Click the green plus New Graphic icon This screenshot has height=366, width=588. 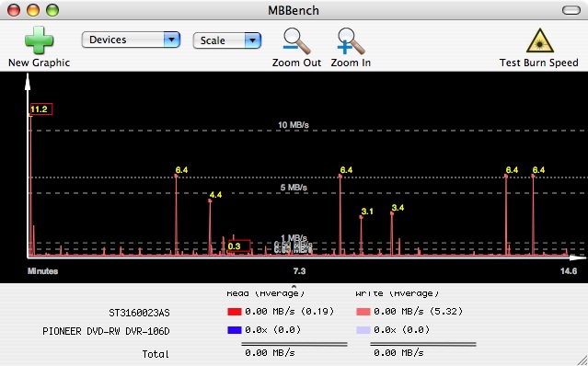39,40
